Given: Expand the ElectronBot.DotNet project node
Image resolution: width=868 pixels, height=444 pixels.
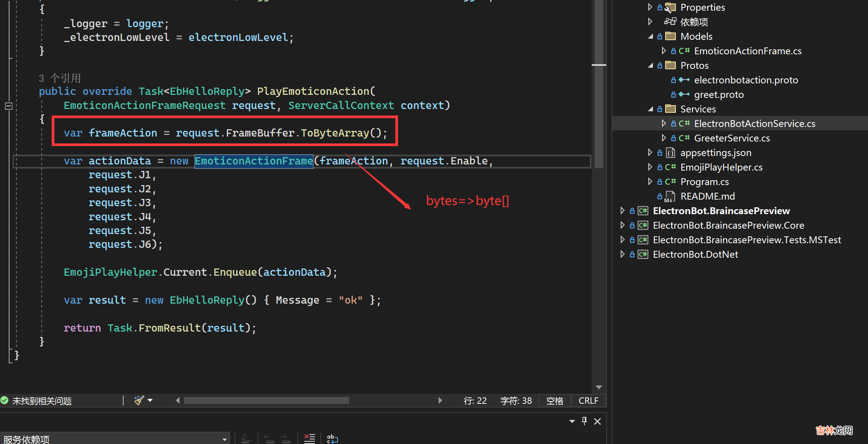Looking at the screenshot, I should point(623,254).
